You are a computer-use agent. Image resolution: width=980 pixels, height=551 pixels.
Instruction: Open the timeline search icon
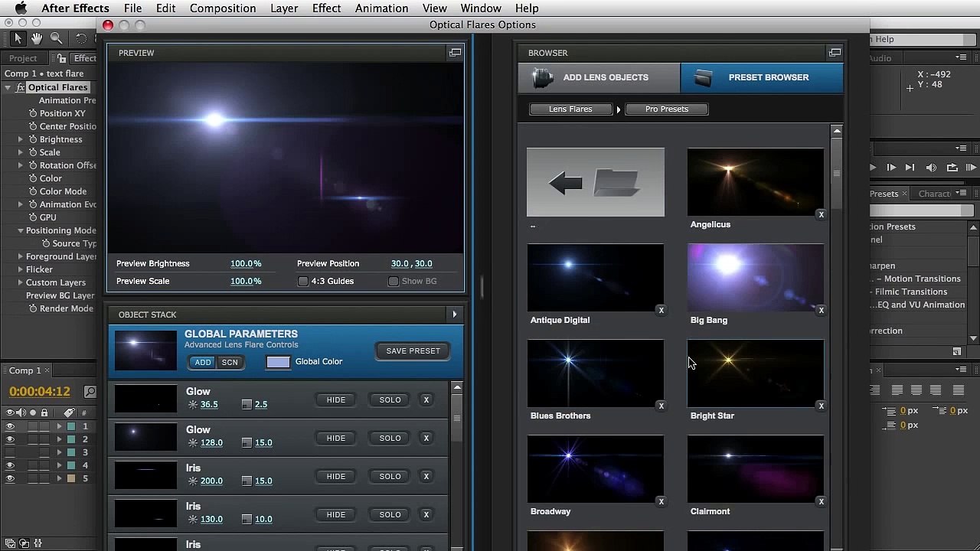tap(90, 392)
